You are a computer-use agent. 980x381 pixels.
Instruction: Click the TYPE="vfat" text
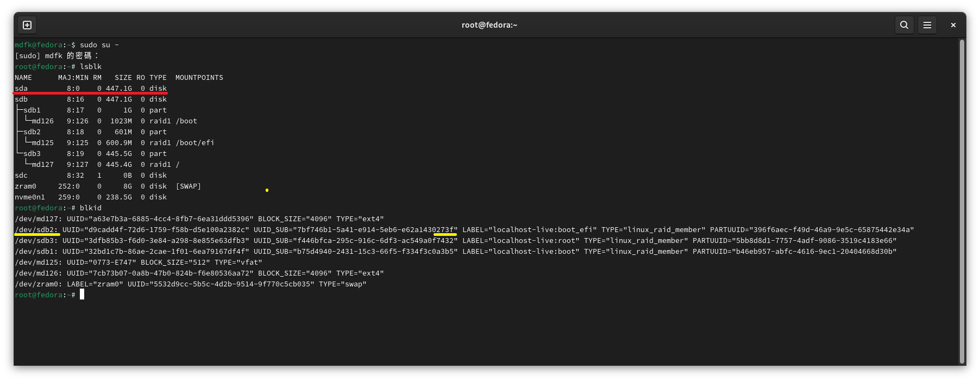point(238,263)
